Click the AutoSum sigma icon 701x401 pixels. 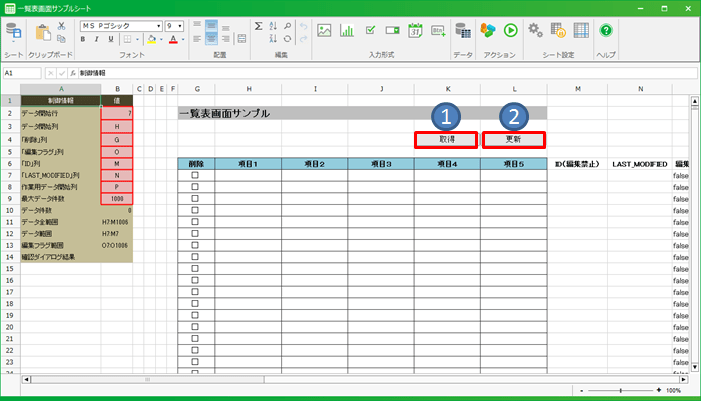[x=259, y=25]
